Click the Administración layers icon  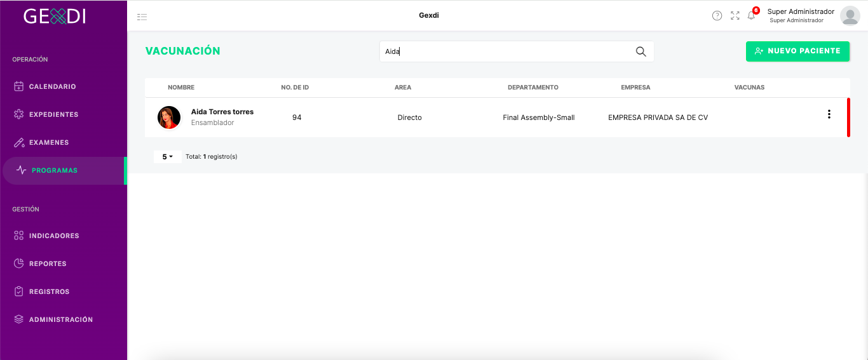18,319
